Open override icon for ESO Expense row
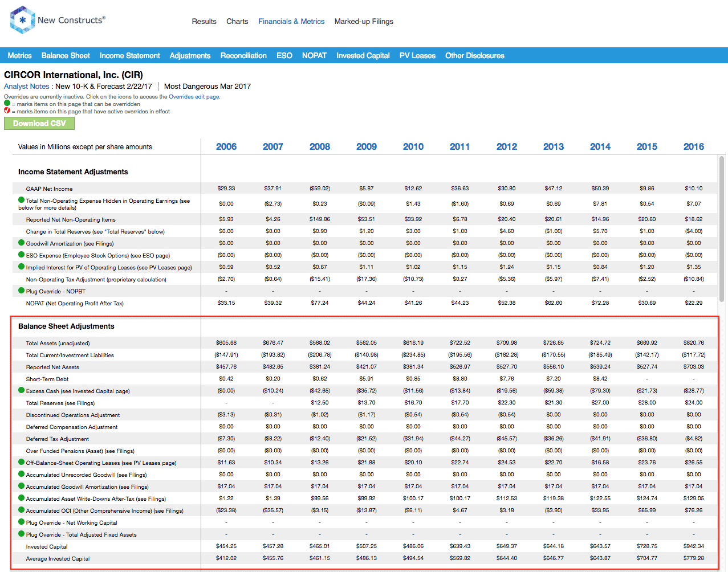The image size is (728, 572). pos(22,255)
